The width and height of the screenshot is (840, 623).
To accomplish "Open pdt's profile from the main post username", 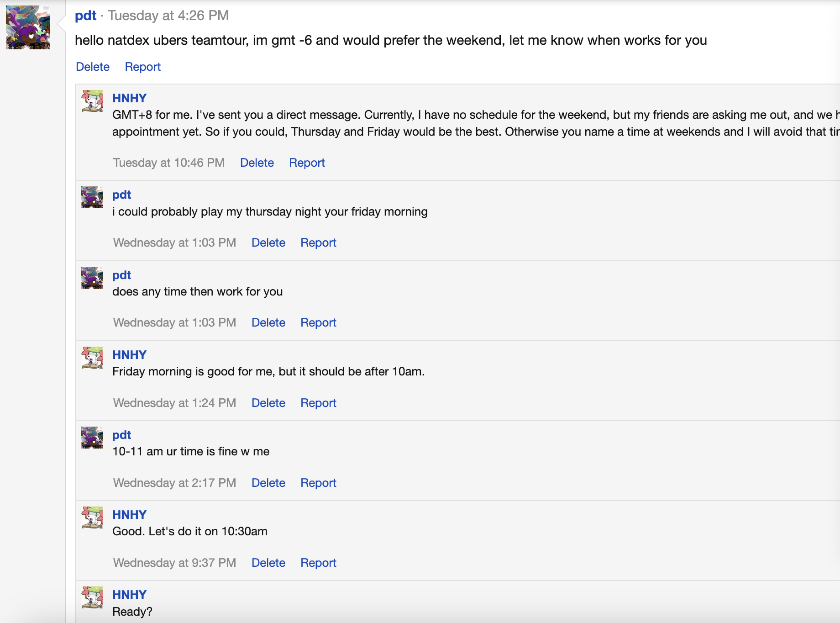I will [85, 16].
